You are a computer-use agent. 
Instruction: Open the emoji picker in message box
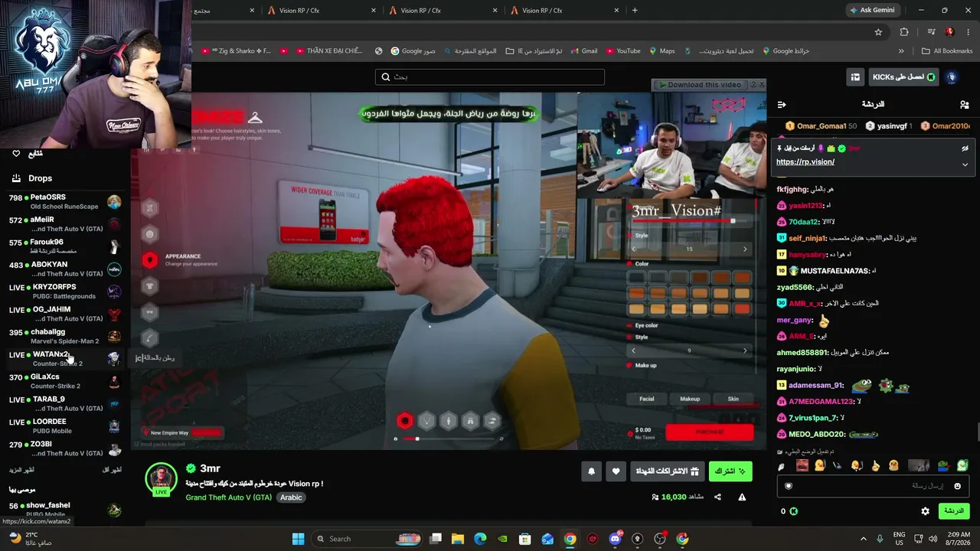957,486
